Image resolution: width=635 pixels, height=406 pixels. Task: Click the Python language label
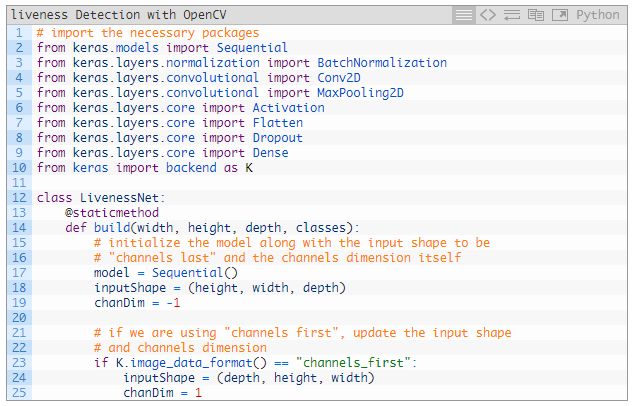pos(598,15)
